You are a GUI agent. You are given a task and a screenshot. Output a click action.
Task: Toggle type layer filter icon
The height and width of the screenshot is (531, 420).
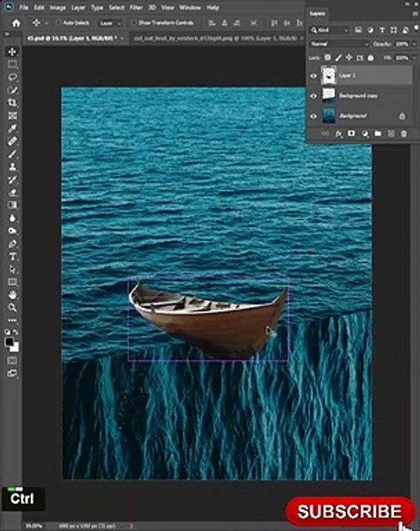pyautogui.click(x=382, y=30)
